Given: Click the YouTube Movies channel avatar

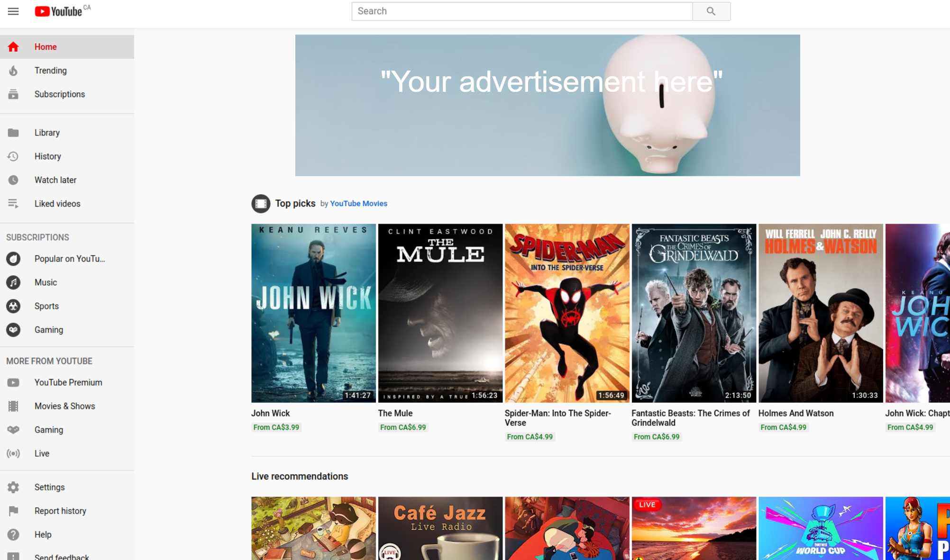Looking at the screenshot, I should [261, 204].
